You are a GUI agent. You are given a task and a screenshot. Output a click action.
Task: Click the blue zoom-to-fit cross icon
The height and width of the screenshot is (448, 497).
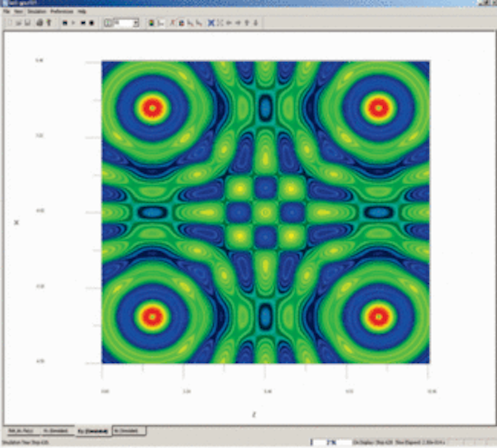[x=211, y=23]
